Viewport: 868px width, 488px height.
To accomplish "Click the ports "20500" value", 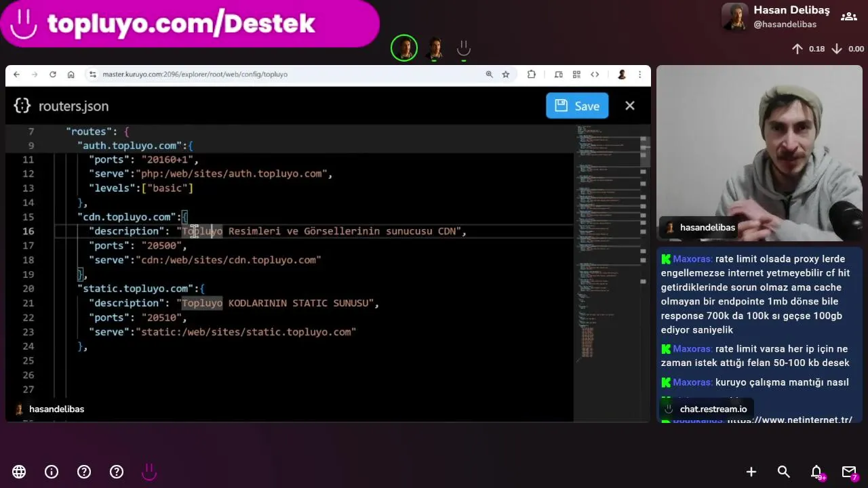I will click(x=161, y=245).
